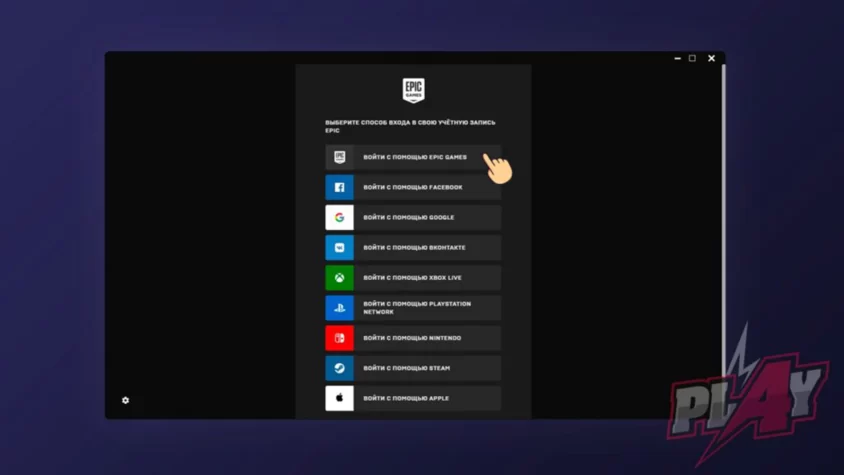This screenshot has width=844, height=475.
Task: Close the Epic Games launcher window
Action: pos(712,58)
